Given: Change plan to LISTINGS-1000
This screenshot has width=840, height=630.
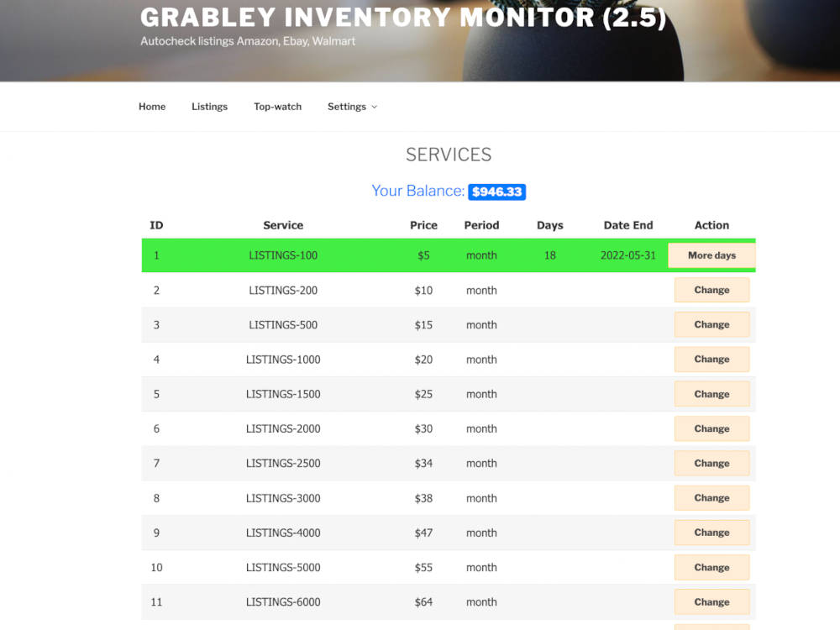Looking at the screenshot, I should [711, 359].
